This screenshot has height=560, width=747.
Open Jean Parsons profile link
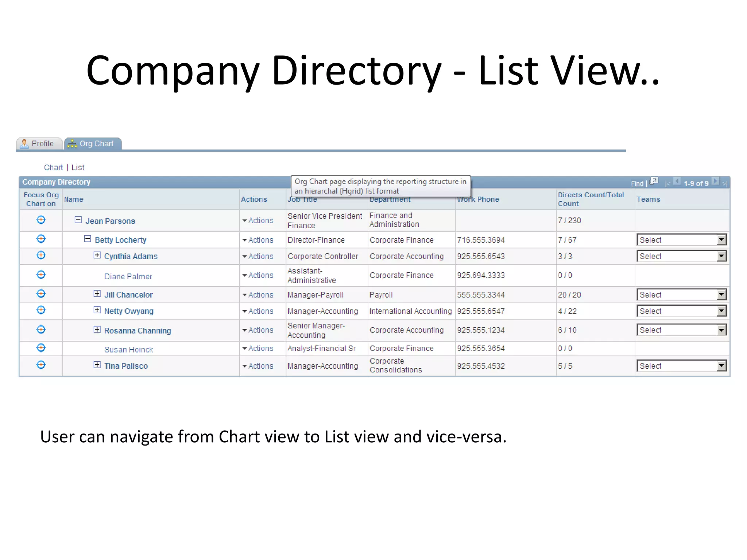point(110,221)
